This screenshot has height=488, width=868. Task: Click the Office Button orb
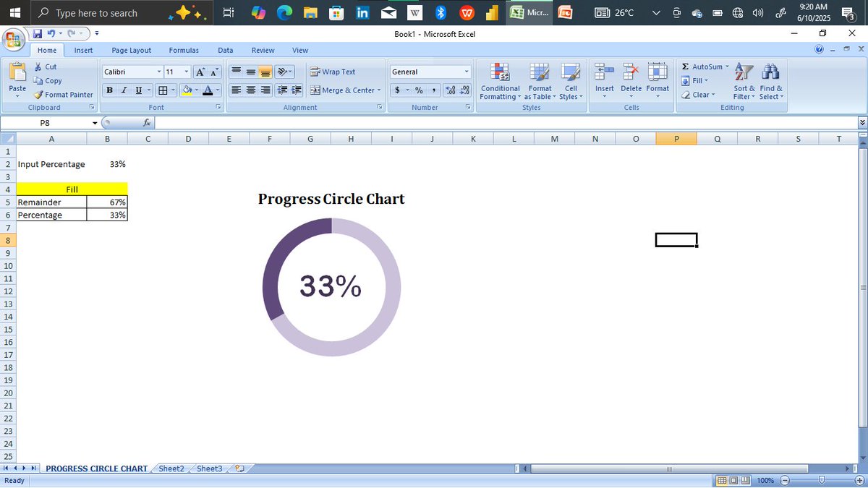pyautogui.click(x=12, y=40)
